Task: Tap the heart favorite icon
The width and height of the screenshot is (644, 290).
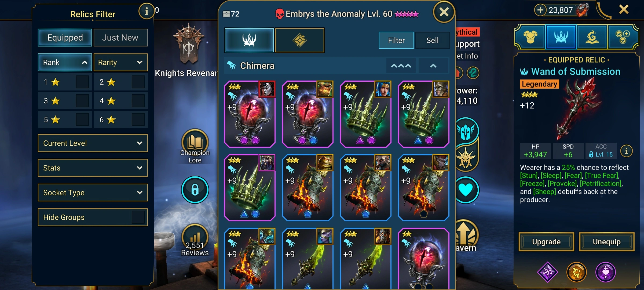Action: tap(466, 190)
